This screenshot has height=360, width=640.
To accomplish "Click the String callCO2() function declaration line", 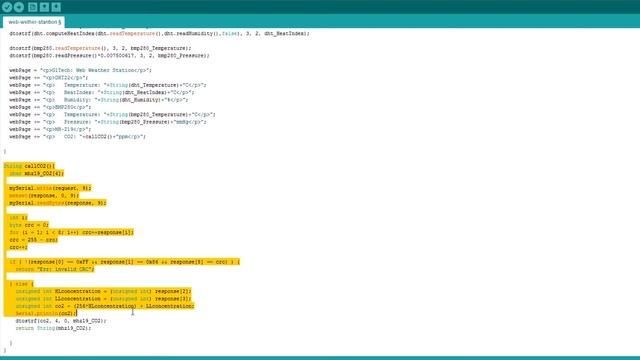I will pyautogui.click(x=29, y=166).
